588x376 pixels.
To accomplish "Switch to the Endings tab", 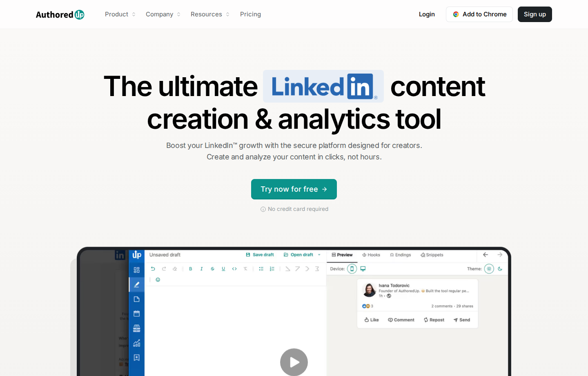I will (401, 255).
